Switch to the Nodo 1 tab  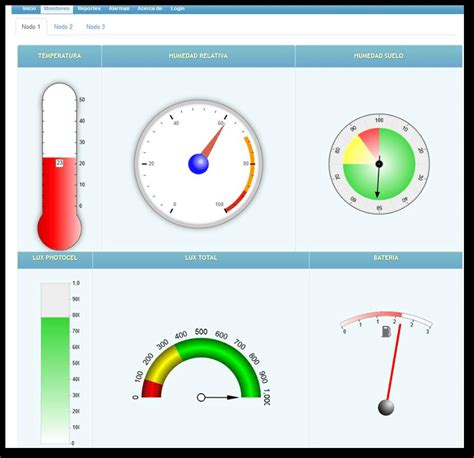point(31,27)
